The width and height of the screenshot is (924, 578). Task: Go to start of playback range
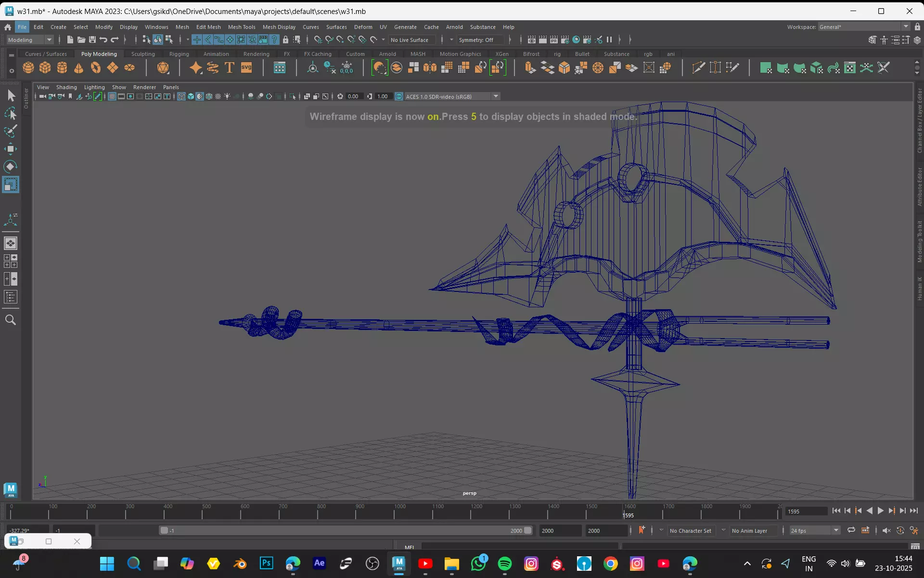pos(836,511)
